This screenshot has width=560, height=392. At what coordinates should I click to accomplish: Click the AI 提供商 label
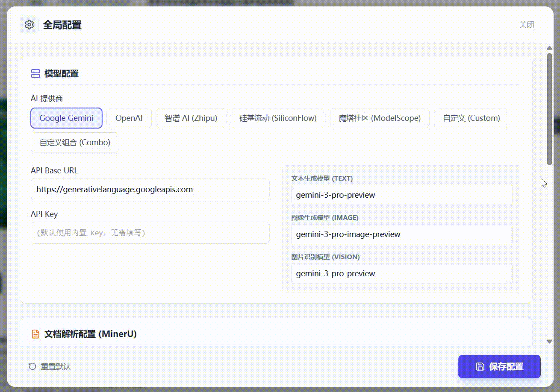click(x=47, y=99)
